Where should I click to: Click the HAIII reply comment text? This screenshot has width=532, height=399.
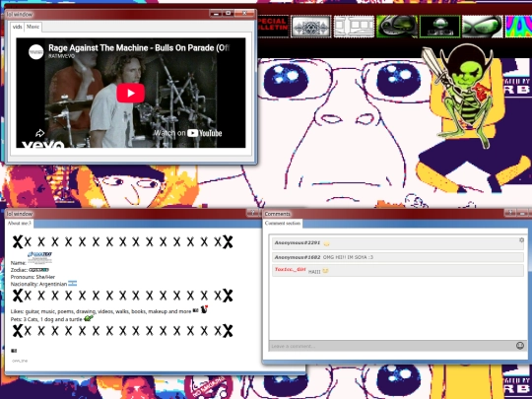coord(314,272)
